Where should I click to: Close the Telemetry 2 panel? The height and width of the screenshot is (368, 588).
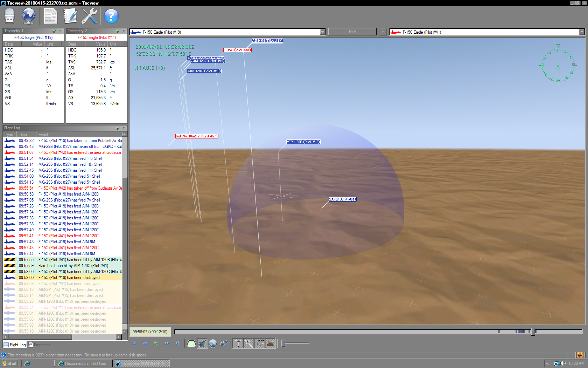124,31
